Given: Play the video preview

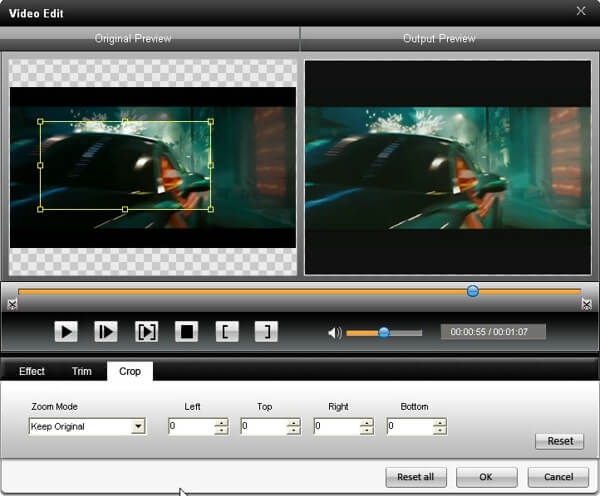Looking at the screenshot, I should pyautogui.click(x=66, y=331).
